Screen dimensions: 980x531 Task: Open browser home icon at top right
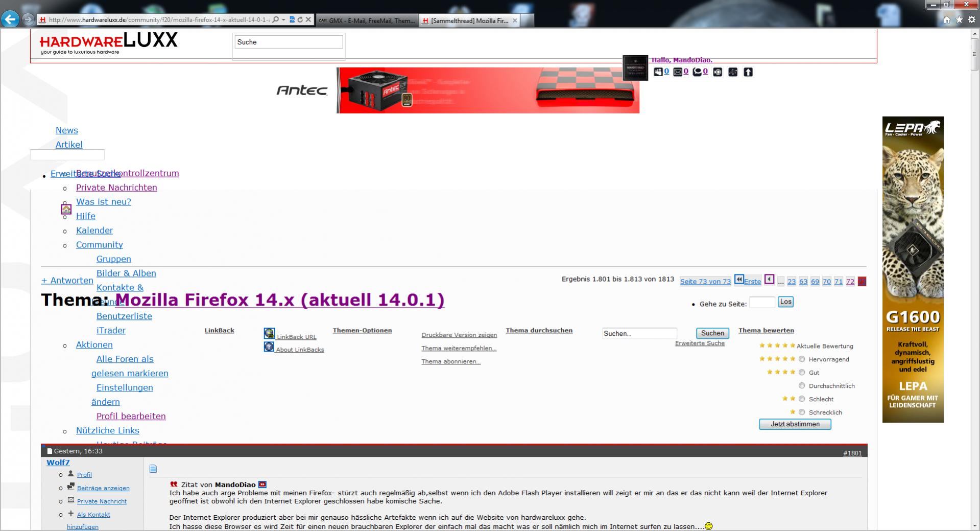coord(947,19)
